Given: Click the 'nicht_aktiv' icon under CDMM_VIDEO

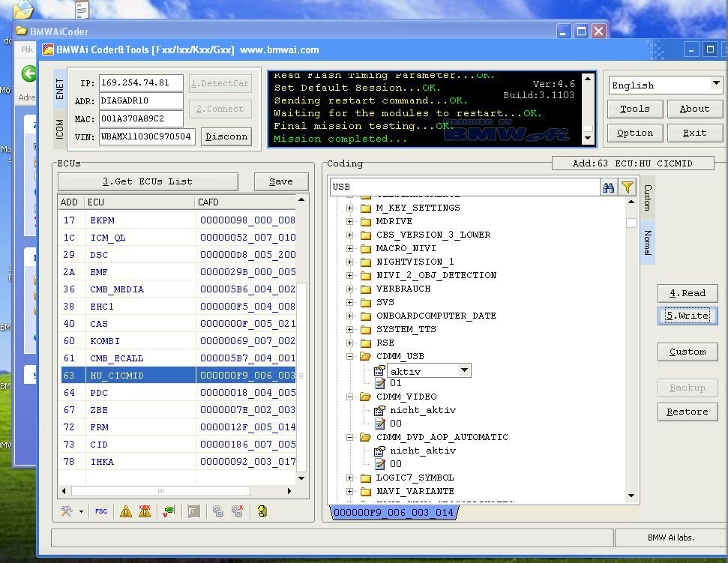Looking at the screenshot, I should tap(379, 410).
